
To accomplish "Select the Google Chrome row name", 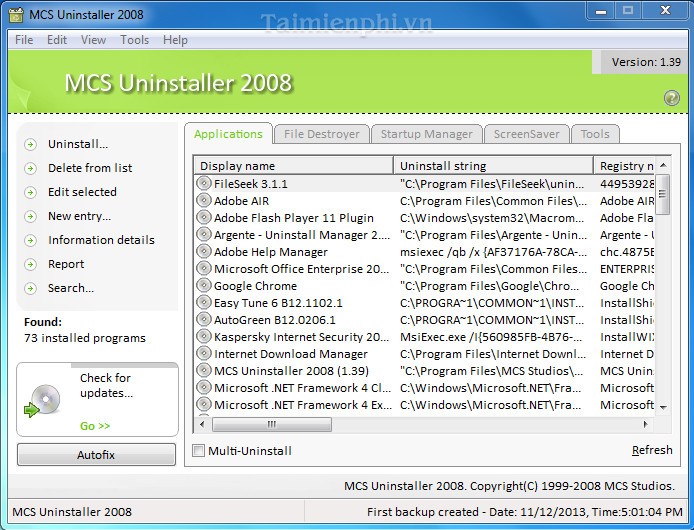I will (255, 286).
